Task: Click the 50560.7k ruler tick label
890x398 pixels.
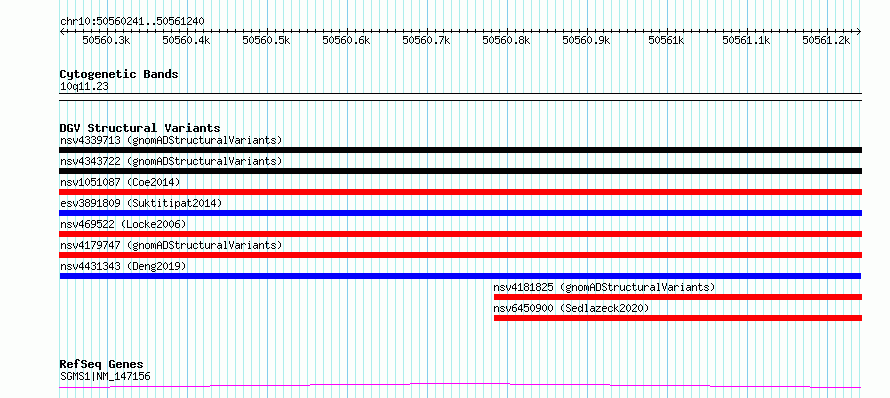Action: (427, 40)
